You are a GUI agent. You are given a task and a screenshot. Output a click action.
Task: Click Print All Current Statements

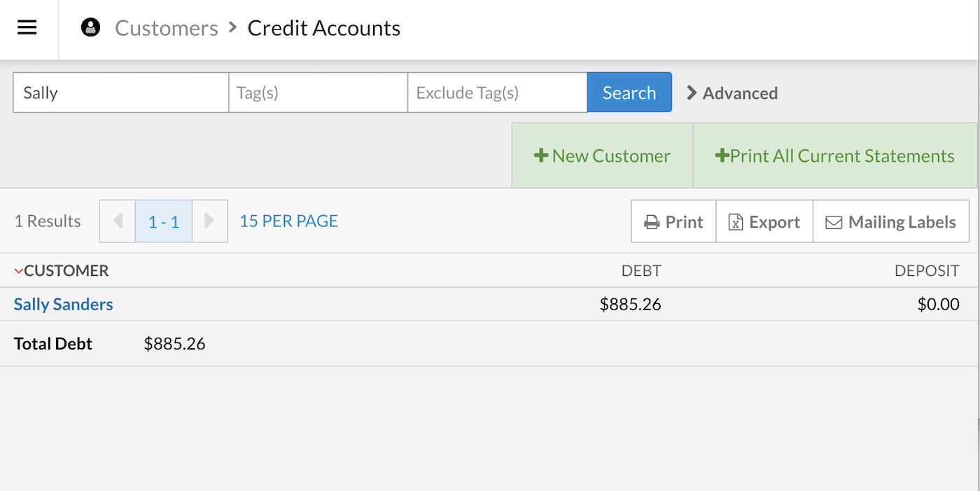[834, 155]
